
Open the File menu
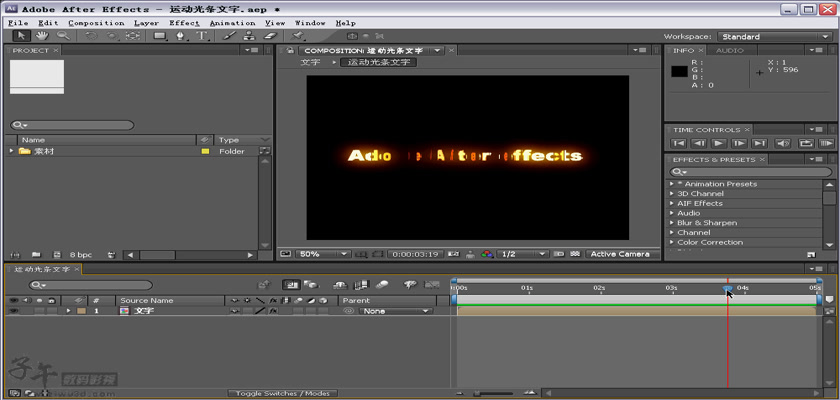click(x=18, y=23)
